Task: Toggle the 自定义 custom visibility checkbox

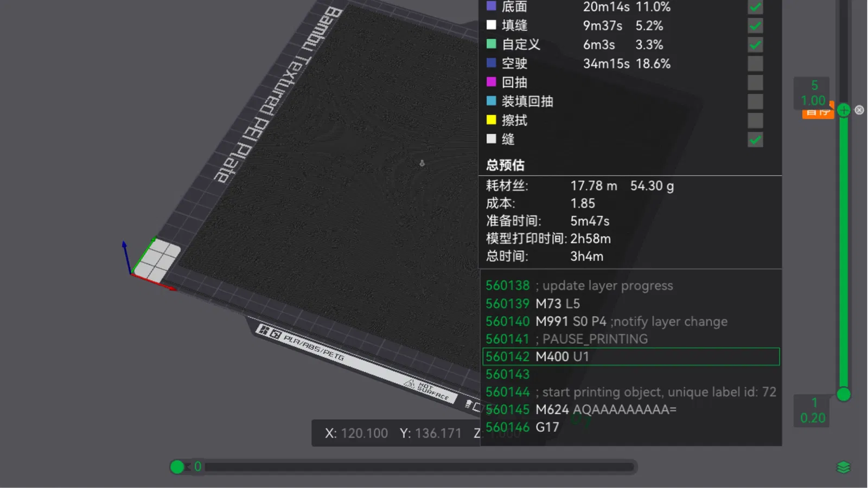Action: pos(755,44)
